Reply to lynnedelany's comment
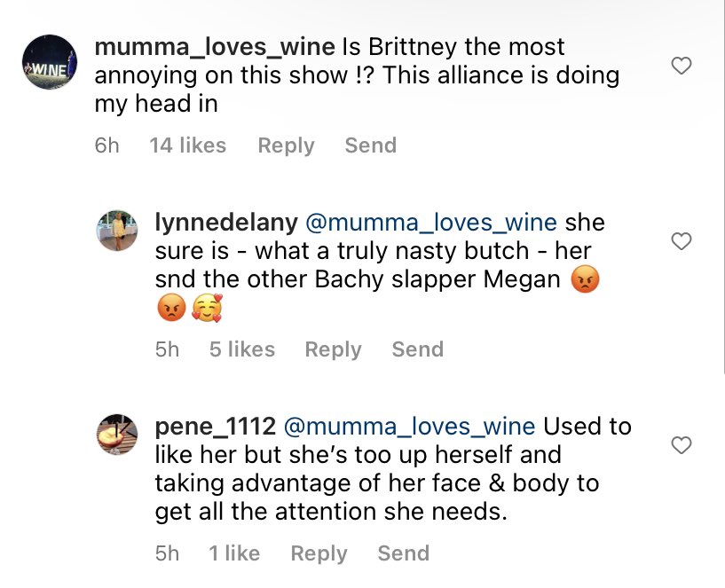 click(333, 349)
